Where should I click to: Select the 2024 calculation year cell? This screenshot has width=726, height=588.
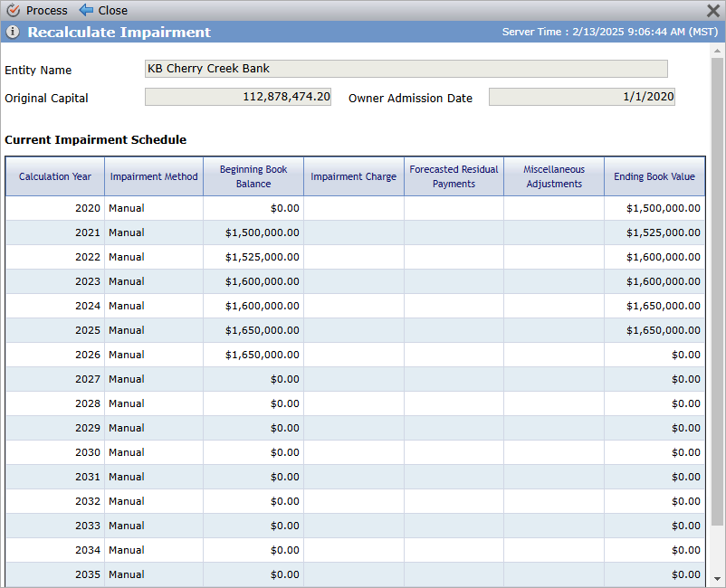[55, 306]
